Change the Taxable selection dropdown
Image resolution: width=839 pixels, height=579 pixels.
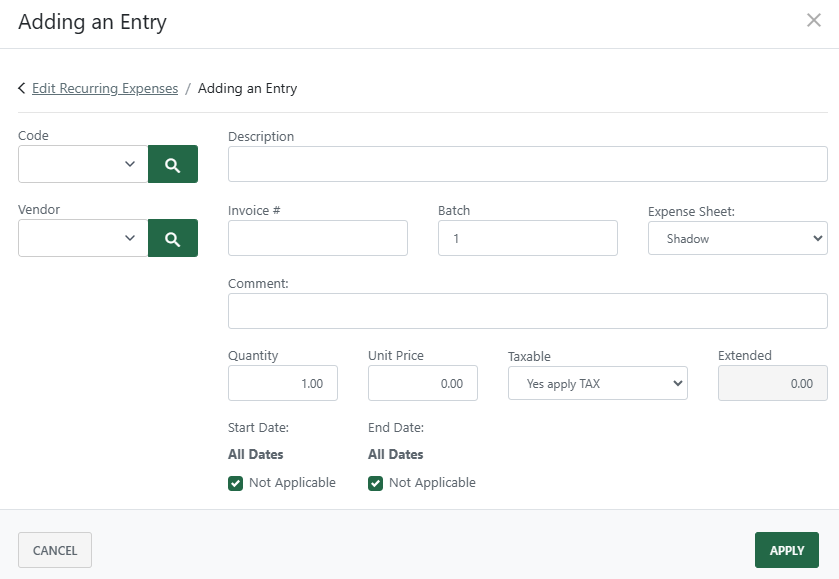point(597,383)
